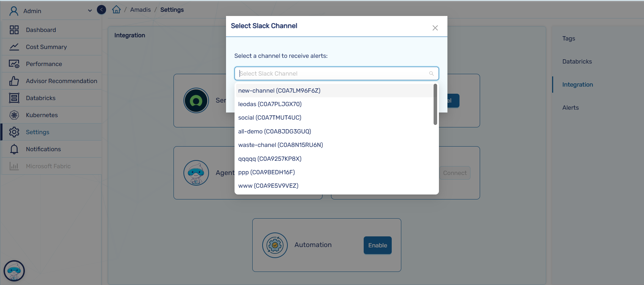Click the search magnifier in channel field
644x285 pixels.
click(x=431, y=73)
